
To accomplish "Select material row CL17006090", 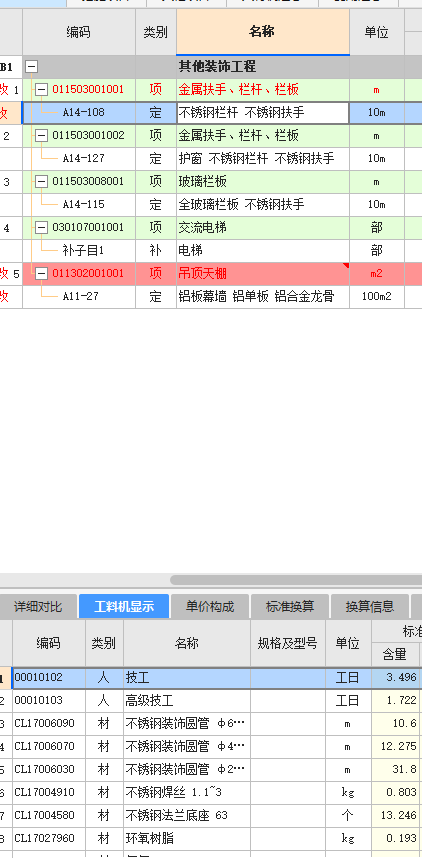I will coord(211,724).
